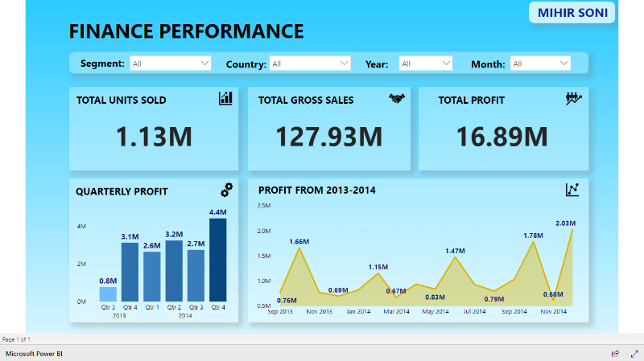Click the 1.13M units sold value
The height and width of the screenshot is (361, 644).
(154, 137)
